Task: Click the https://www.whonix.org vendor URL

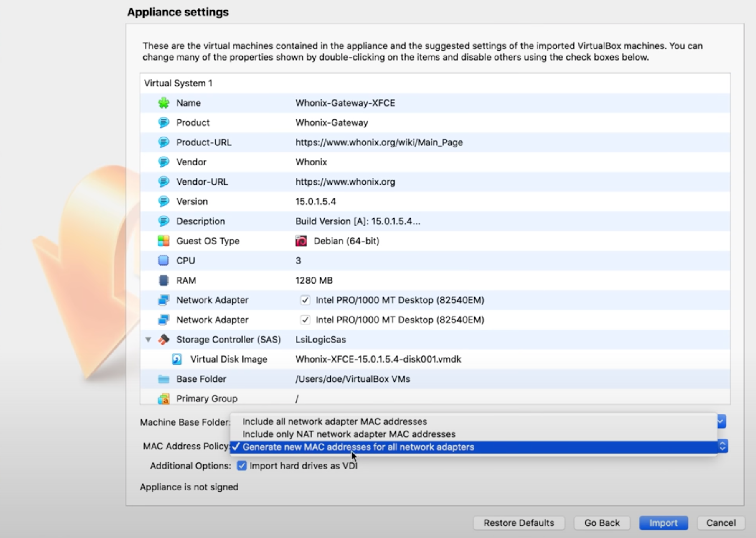Action: click(345, 182)
